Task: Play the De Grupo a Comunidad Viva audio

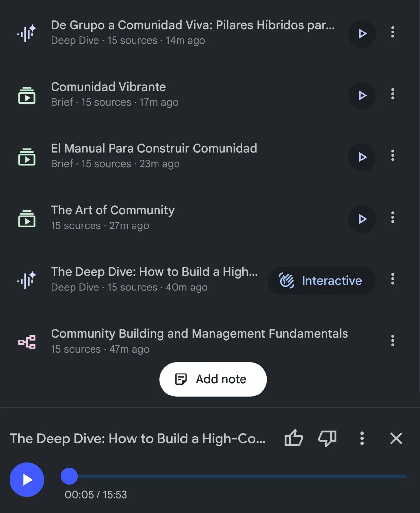Action: [x=362, y=33]
